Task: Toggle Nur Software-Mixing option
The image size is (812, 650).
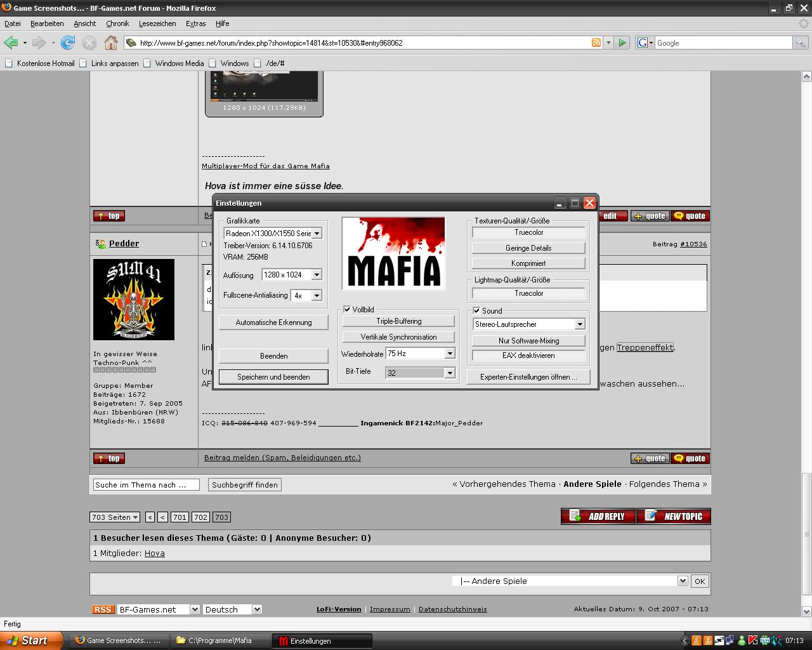Action: (528, 341)
